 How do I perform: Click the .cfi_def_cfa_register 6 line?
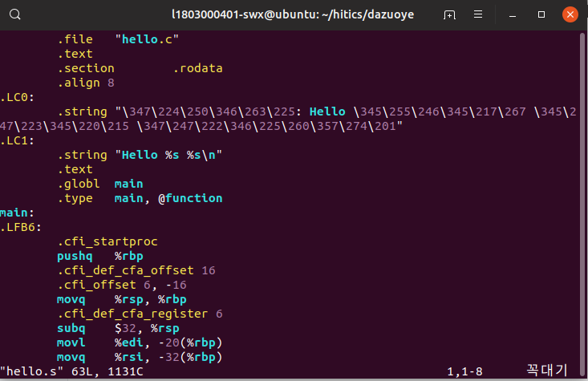[140, 314]
